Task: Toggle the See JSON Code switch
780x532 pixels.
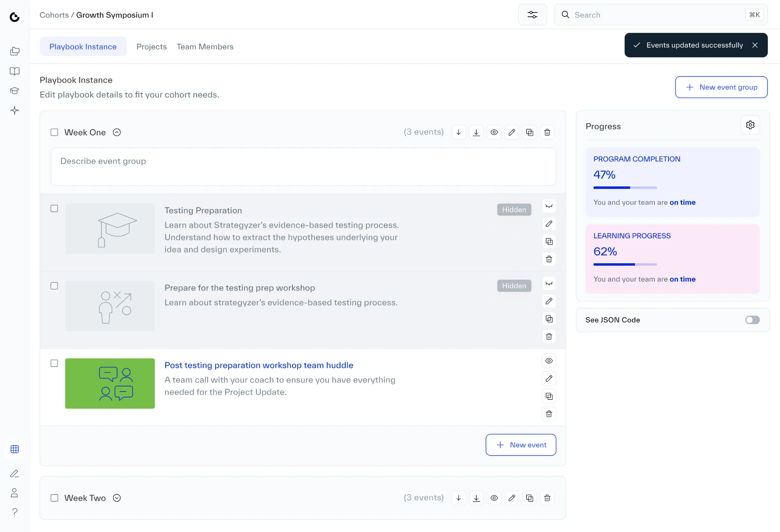Action: [752, 320]
